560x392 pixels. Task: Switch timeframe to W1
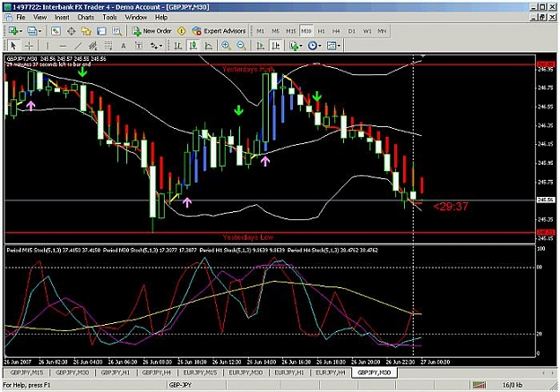click(367, 31)
